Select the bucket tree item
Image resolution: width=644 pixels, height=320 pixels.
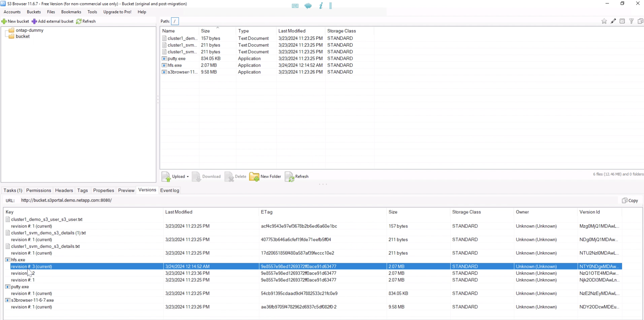pyautogui.click(x=23, y=36)
